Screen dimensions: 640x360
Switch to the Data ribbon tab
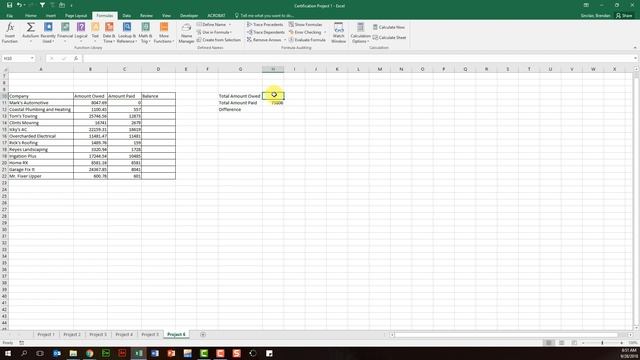click(127, 16)
